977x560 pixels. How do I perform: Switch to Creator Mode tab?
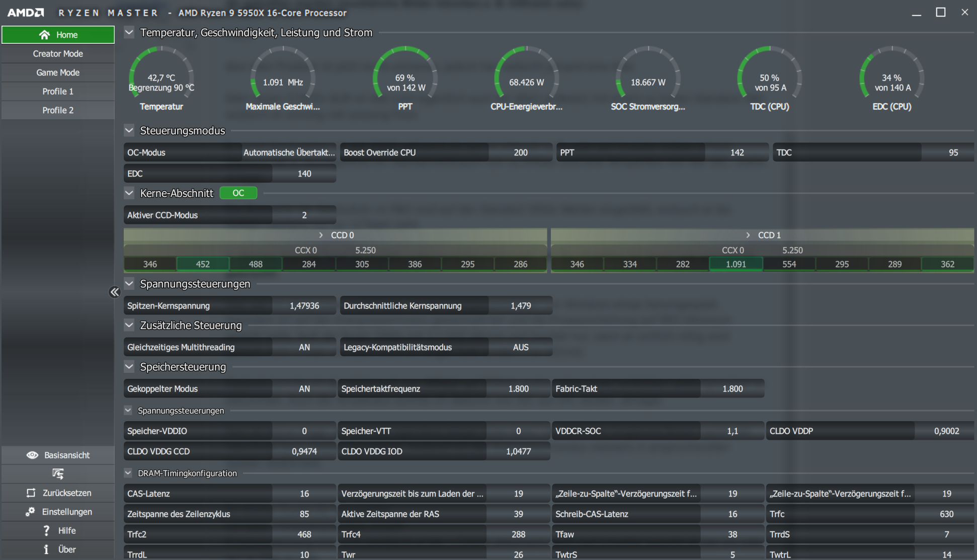point(58,54)
